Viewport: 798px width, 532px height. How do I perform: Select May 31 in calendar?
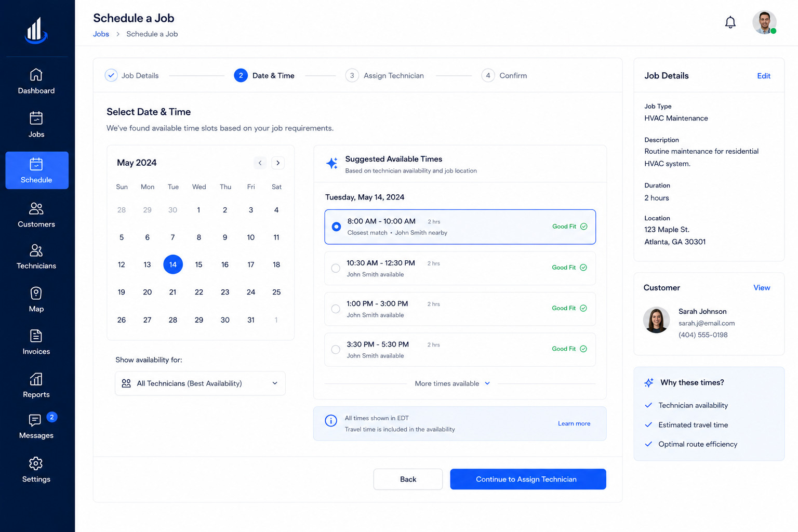pyautogui.click(x=251, y=320)
